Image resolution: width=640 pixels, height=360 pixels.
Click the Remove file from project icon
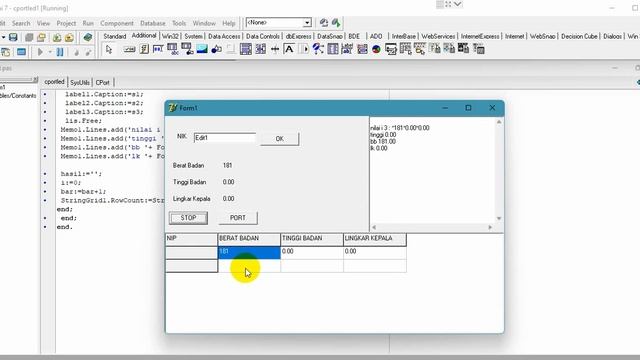coord(69,38)
